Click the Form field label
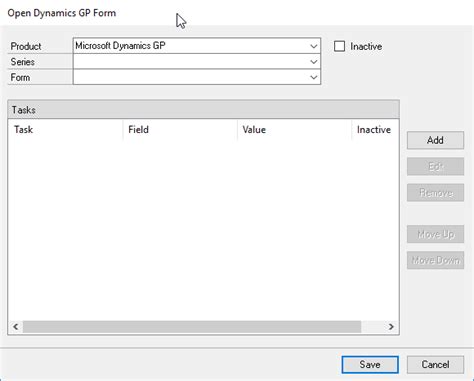Viewport: 474px width, 381px height. click(x=20, y=77)
